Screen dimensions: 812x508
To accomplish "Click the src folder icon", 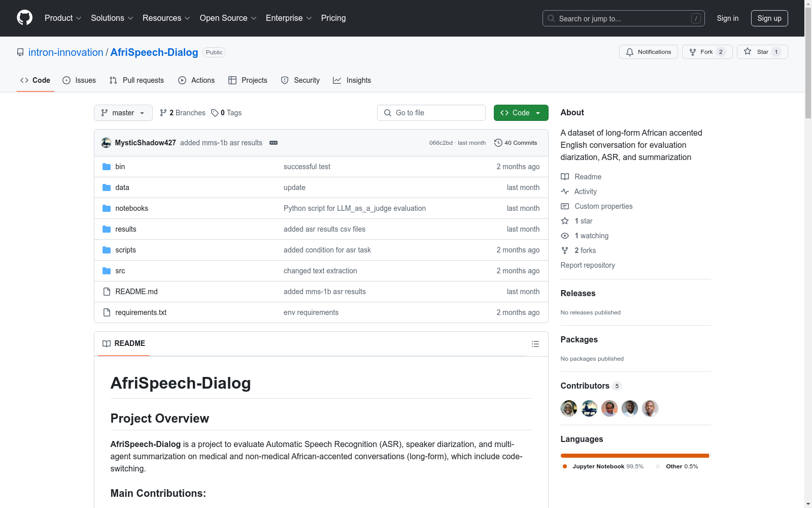I will click(107, 271).
